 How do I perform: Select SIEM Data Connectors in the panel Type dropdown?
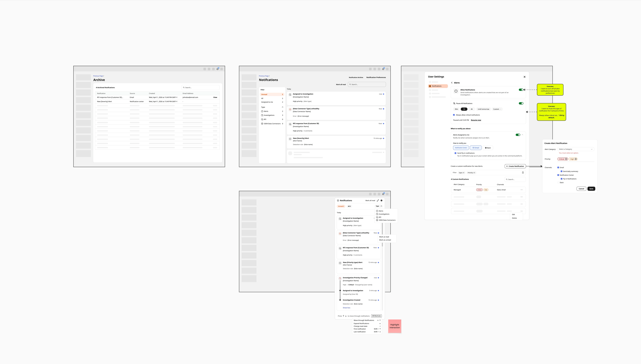[386, 220]
